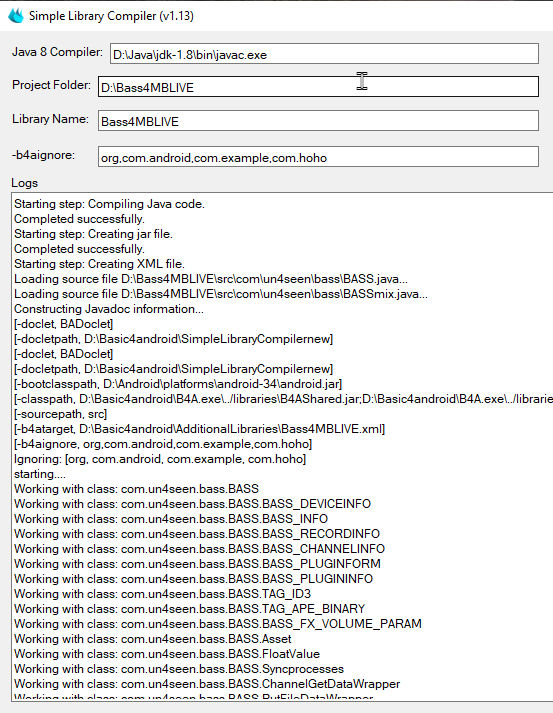Click the Java 8 Compiler label
Viewport: 553px width, 713px height.
57,52
